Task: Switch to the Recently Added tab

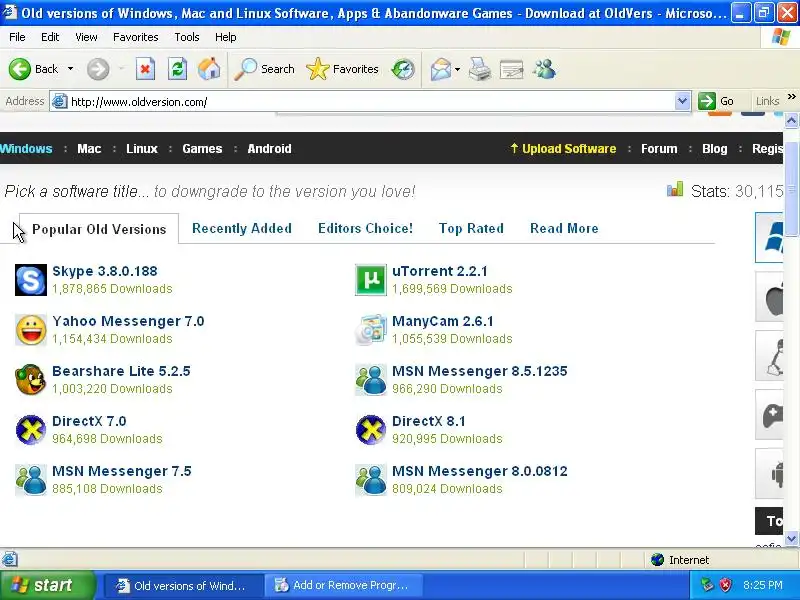Action: (242, 228)
